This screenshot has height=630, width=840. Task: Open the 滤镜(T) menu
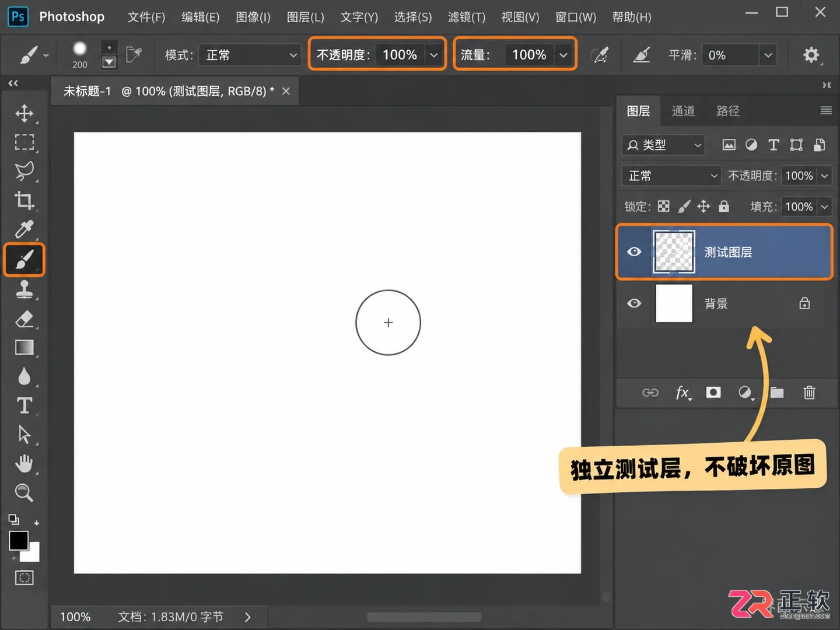click(467, 17)
